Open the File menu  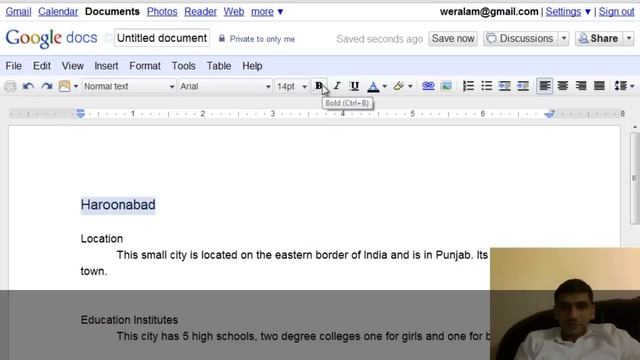pos(13,66)
